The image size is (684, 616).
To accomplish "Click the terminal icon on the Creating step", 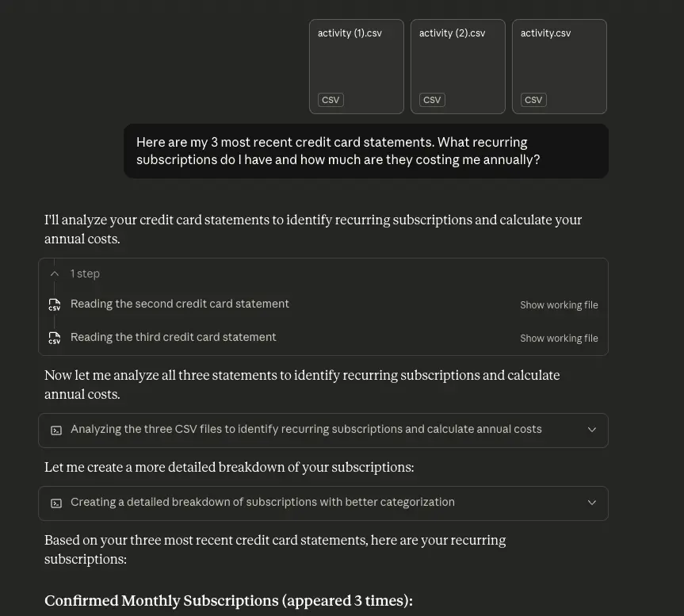I will click(56, 503).
